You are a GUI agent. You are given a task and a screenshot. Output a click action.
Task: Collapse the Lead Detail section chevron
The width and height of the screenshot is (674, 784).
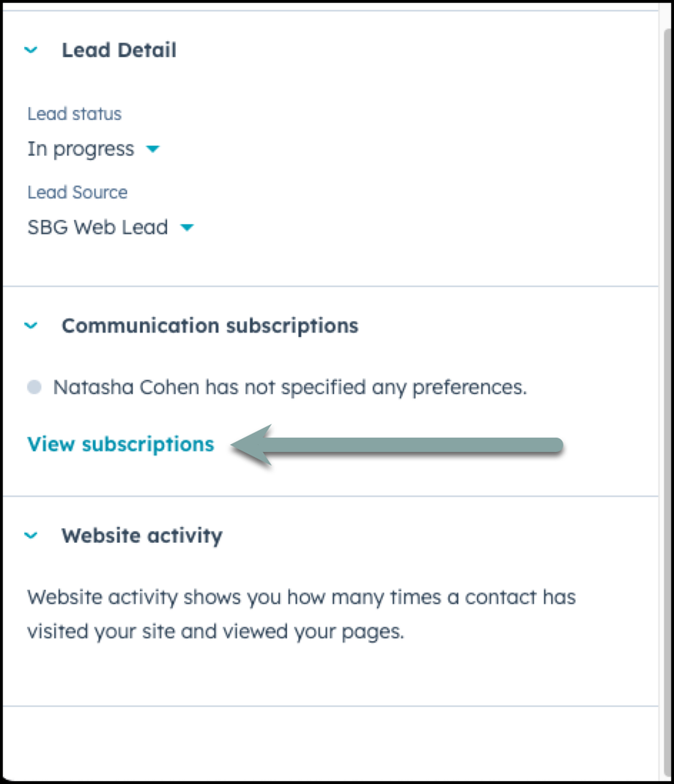pos(31,51)
